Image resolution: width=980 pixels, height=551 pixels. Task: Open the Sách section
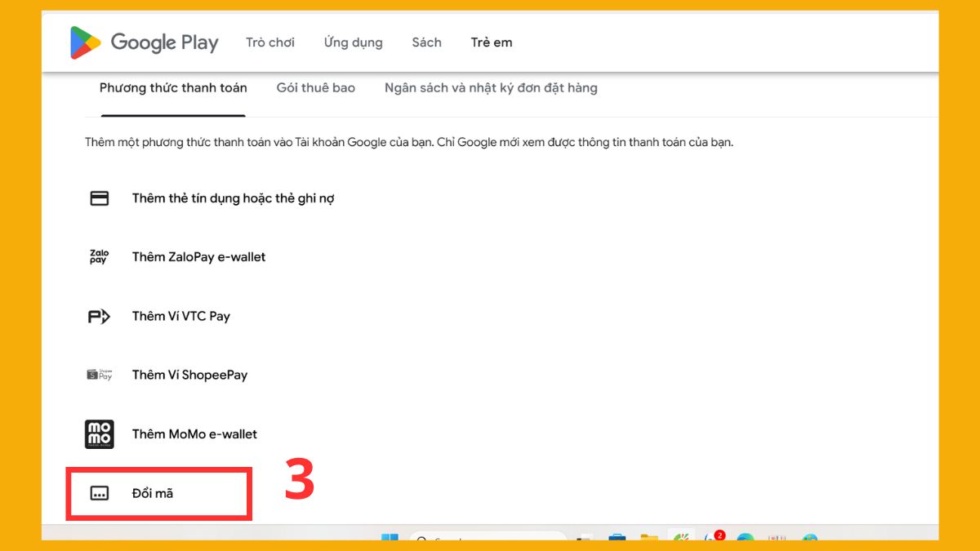point(426,42)
